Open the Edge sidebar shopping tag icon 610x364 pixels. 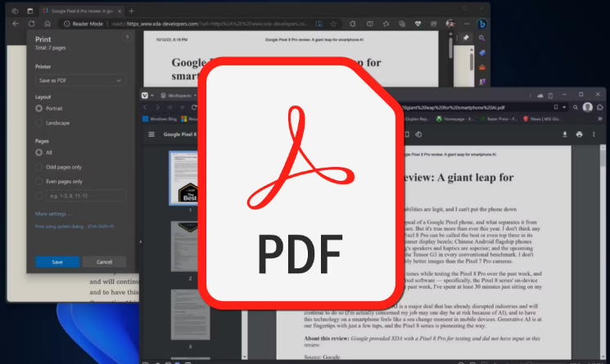[482, 53]
